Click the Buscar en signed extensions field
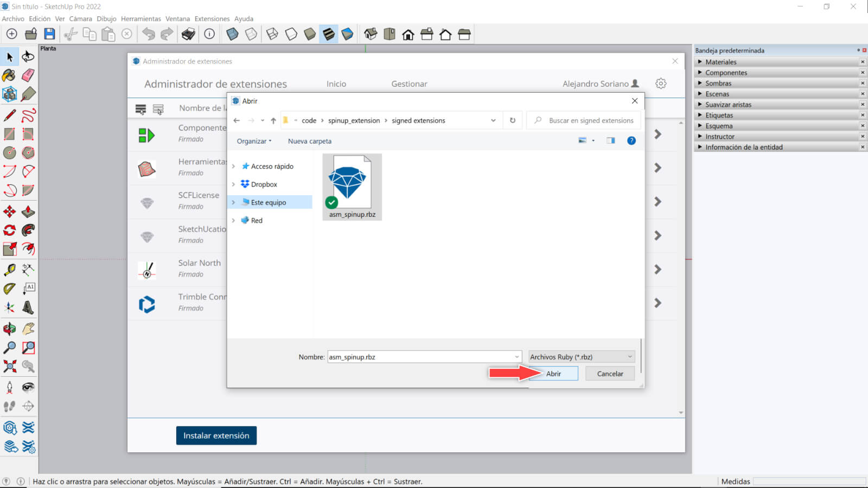The height and width of the screenshot is (488, 868). coord(584,120)
